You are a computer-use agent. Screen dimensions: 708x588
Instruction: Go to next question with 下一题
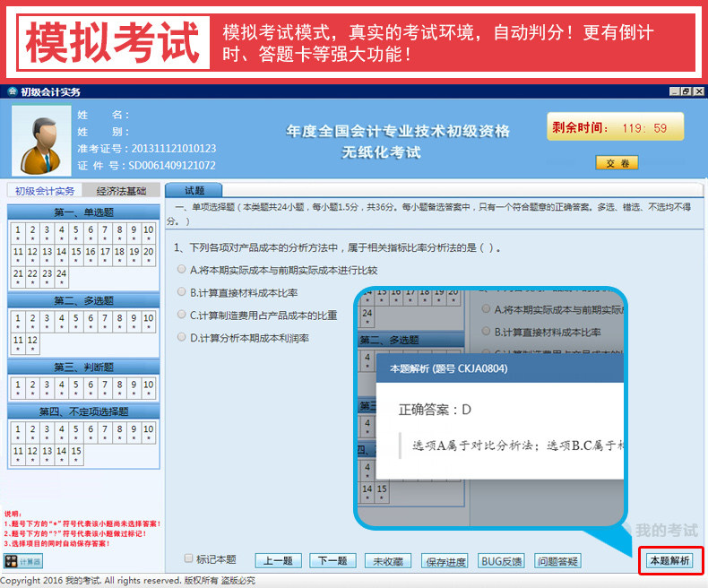[x=332, y=561]
